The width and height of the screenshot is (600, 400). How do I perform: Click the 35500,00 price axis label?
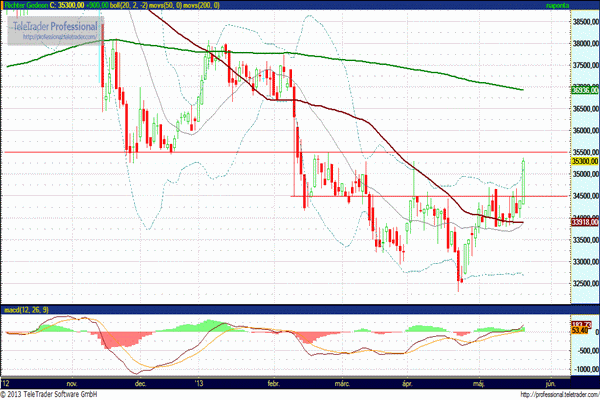coord(585,152)
